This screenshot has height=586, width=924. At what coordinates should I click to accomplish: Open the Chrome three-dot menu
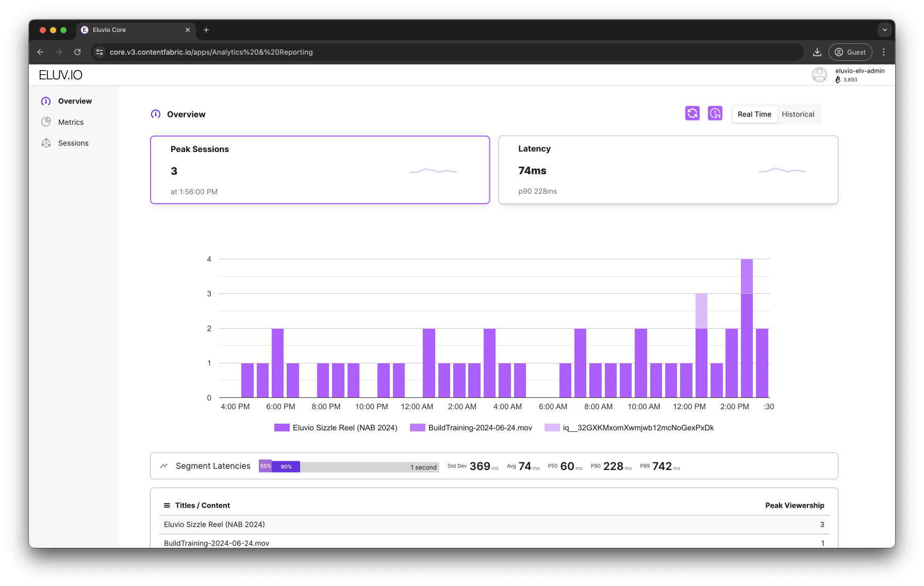pos(884,52)
